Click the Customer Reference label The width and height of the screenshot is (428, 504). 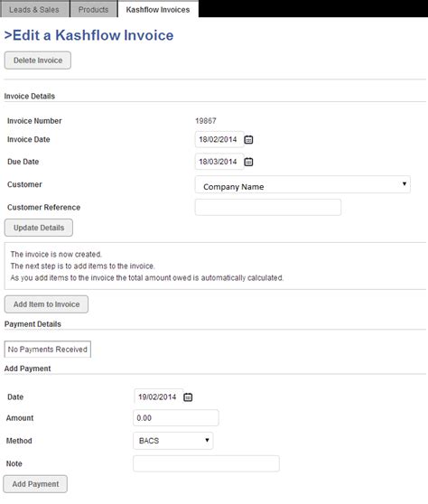click(x=43, y=208)
